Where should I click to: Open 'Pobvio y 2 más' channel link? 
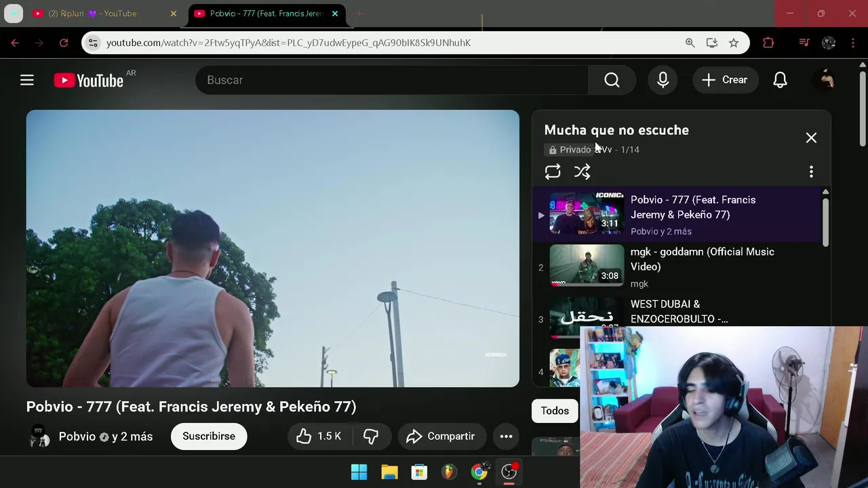pos(106,436)
